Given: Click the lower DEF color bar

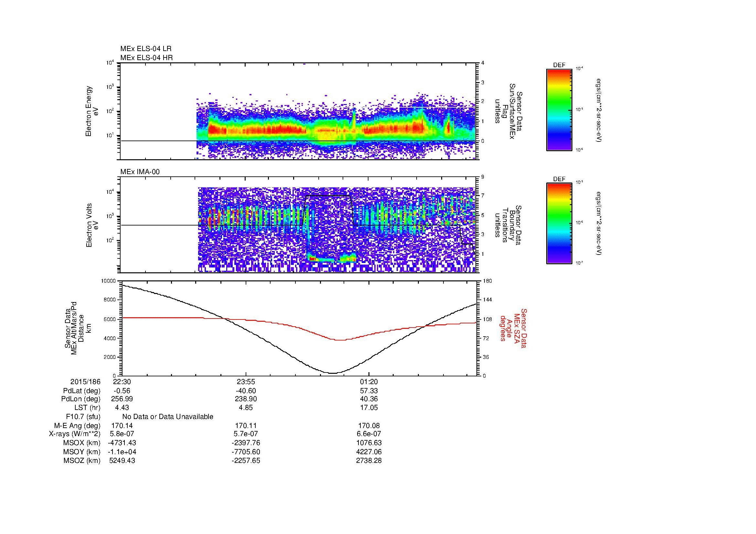Looking at the screenshot, I should click(559, 224).
